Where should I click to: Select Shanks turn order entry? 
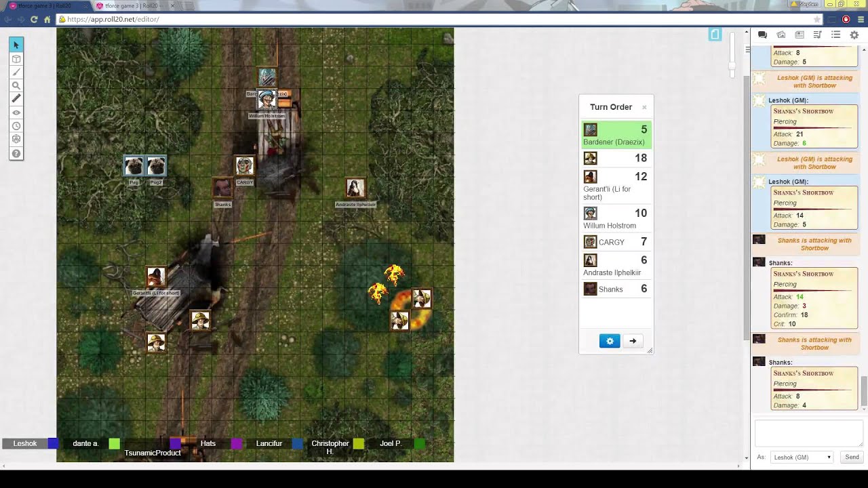tap(616, 289)
